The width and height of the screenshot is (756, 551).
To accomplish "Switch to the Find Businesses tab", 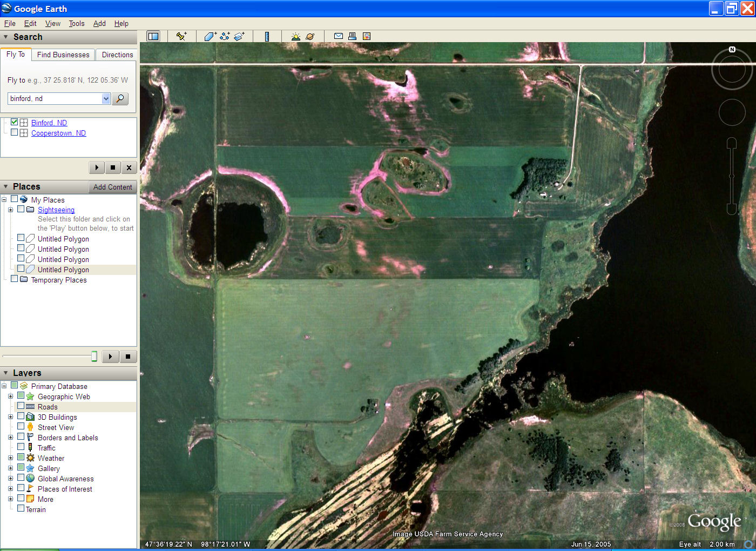I will [x=63, y=55].
